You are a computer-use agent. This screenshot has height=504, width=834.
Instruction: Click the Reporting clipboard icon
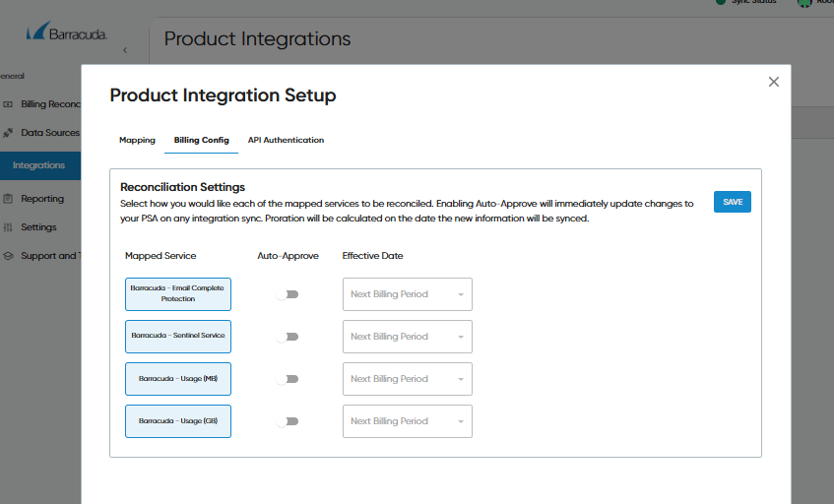tap(8, 198)
